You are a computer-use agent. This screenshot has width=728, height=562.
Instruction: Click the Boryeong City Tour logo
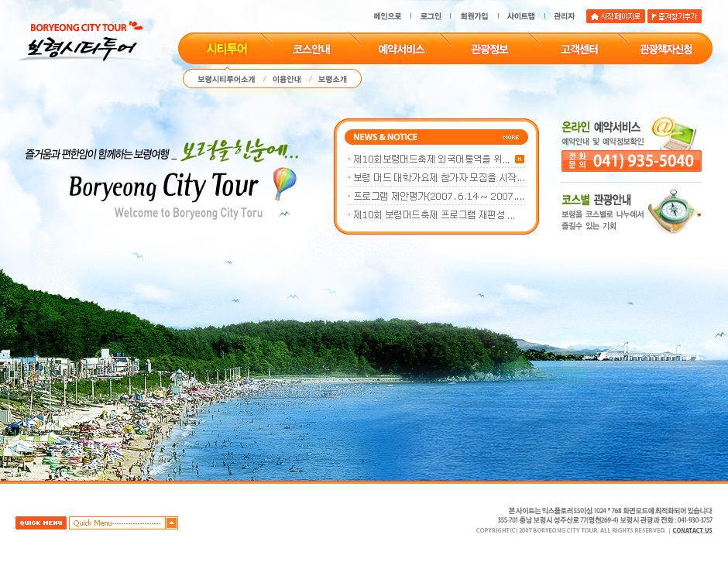81,42
